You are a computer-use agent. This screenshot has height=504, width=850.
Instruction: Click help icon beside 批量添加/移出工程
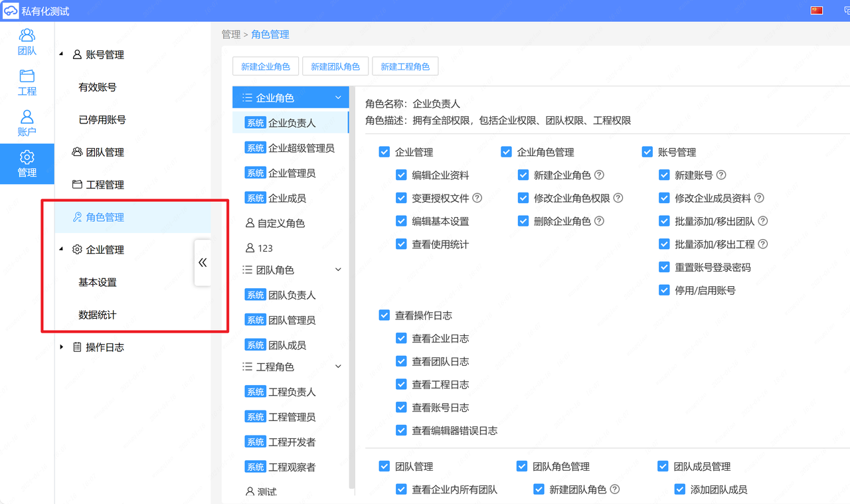[x=763, y=244]
